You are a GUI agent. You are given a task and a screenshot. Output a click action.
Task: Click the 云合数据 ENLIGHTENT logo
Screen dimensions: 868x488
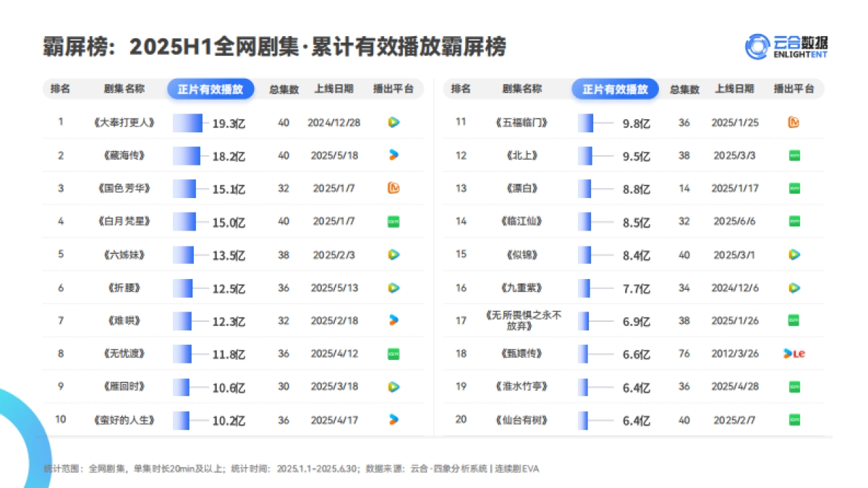(786, 45)
